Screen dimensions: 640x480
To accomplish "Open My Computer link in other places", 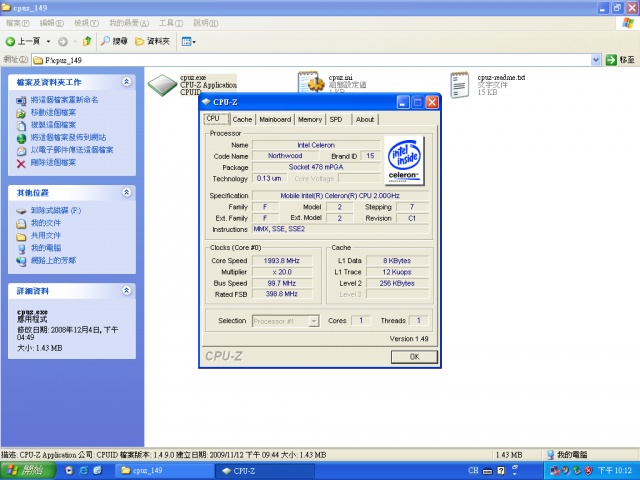I will (x=46, y=248).
